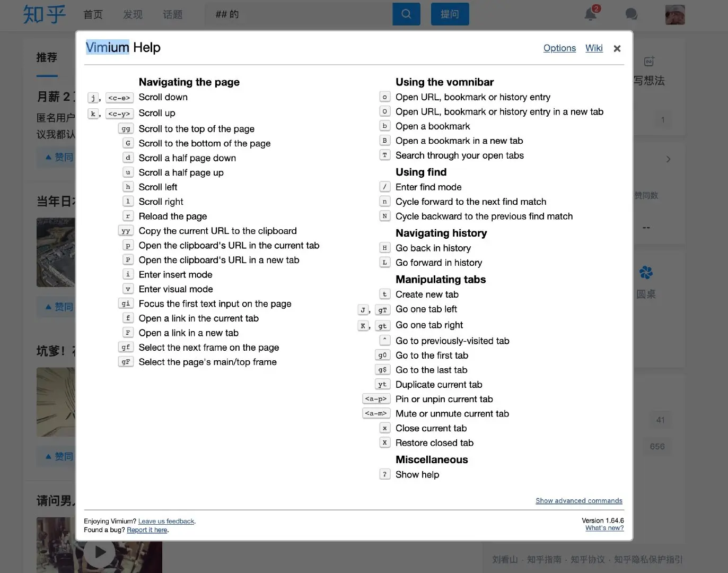Screen dimensions: 728x573
Task: Click the text 'Cycle forward to the next find match'
Action: click(x=471, y=202)
